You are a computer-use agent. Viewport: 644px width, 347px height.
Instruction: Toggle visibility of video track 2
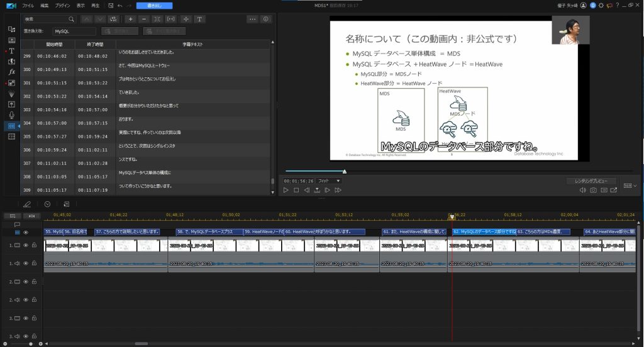click(26, 282)
